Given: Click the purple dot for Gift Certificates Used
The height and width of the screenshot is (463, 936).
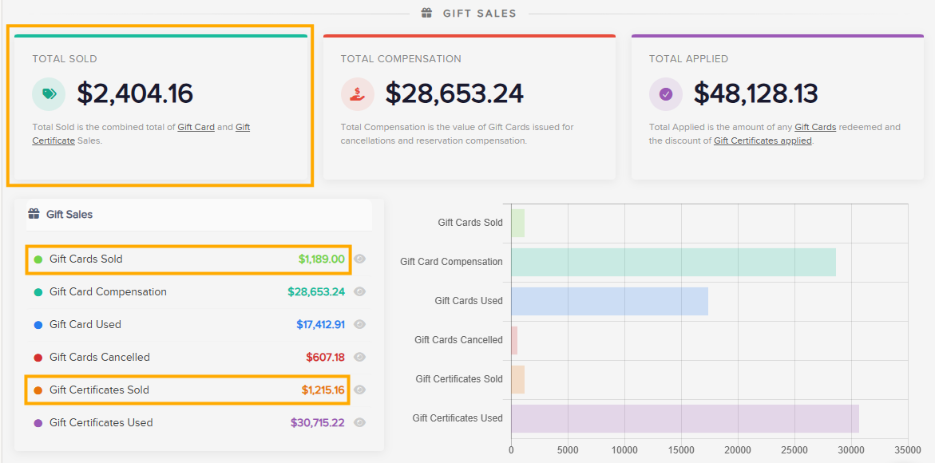Looking at the screenshot, I should pos(38,423).
